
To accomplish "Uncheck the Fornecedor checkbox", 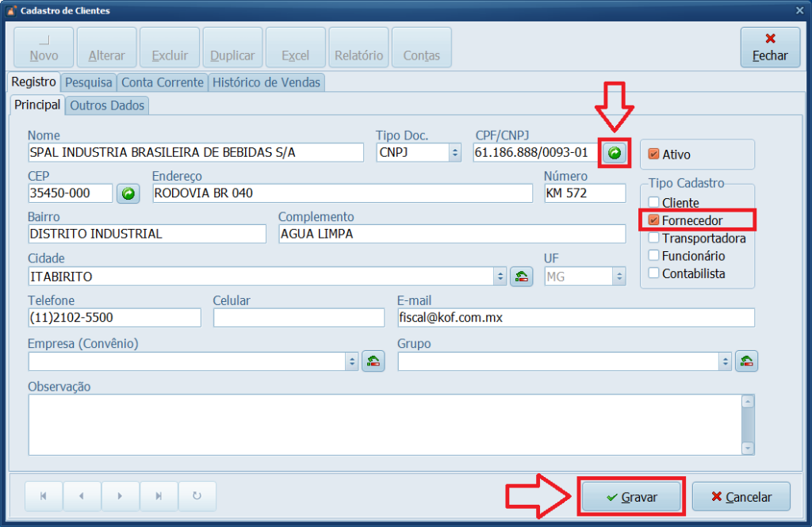I will tap(653, 220).
